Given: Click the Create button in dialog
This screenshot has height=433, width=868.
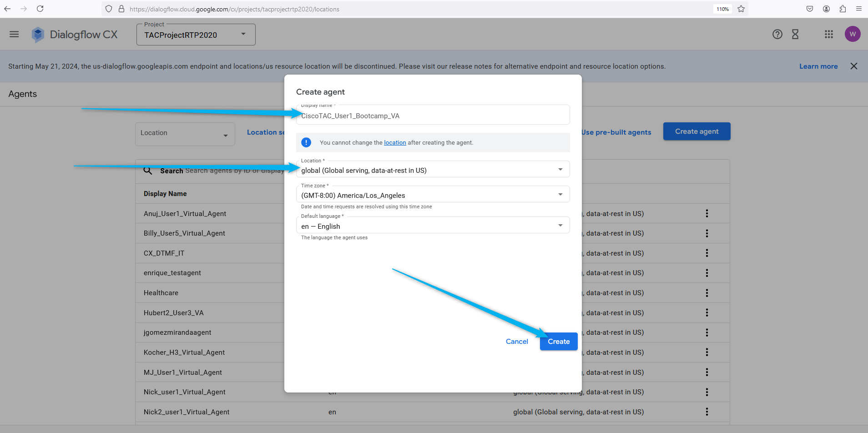Looking at the screenshot, I should [559, 342].
